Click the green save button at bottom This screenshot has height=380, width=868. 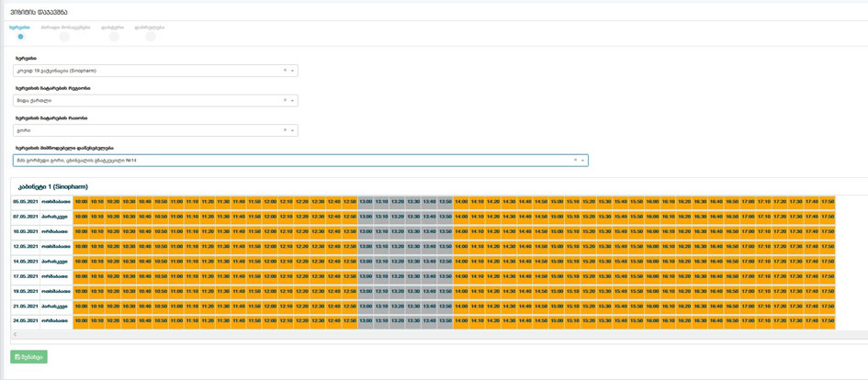point(28,357)
